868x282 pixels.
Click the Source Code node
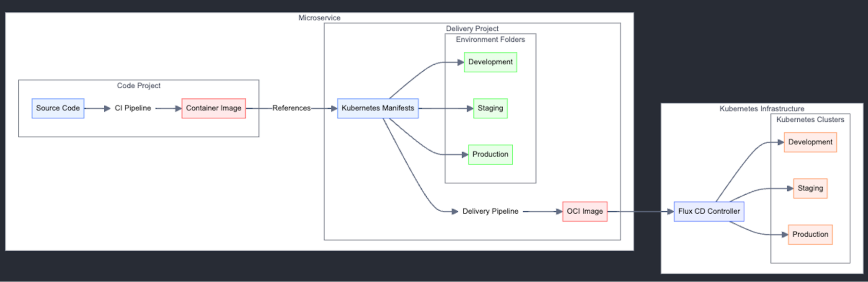click(x=58, y=108)
